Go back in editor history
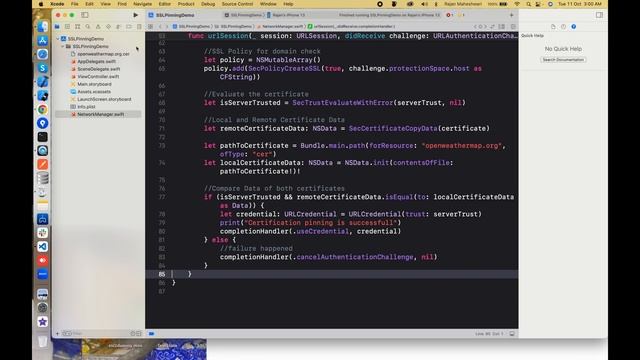The image size is (640, 360). [x=160, y=27]
